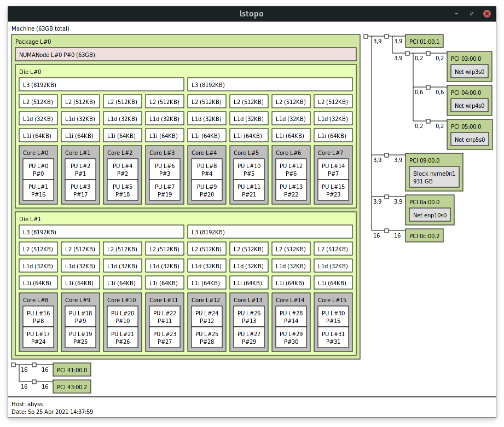The height and width of the screenshot is (427, 504).
Task: Select processing unit PU L#31 P#31
Action: tap(334, 338)
